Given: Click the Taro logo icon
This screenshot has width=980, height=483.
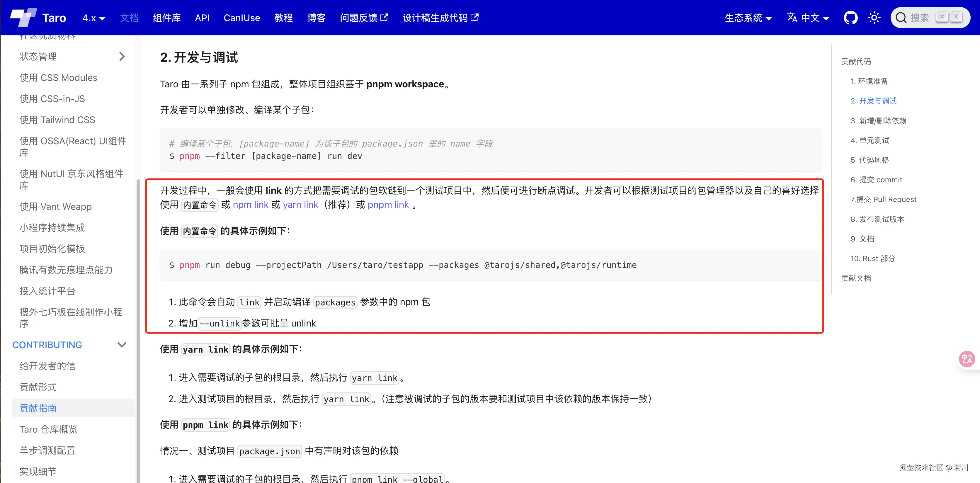Looking at the screenshot, I should coord(23,18).
